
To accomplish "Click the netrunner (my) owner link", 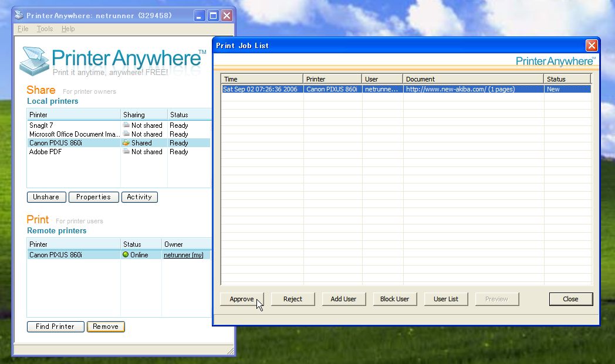I will (184, 255).
